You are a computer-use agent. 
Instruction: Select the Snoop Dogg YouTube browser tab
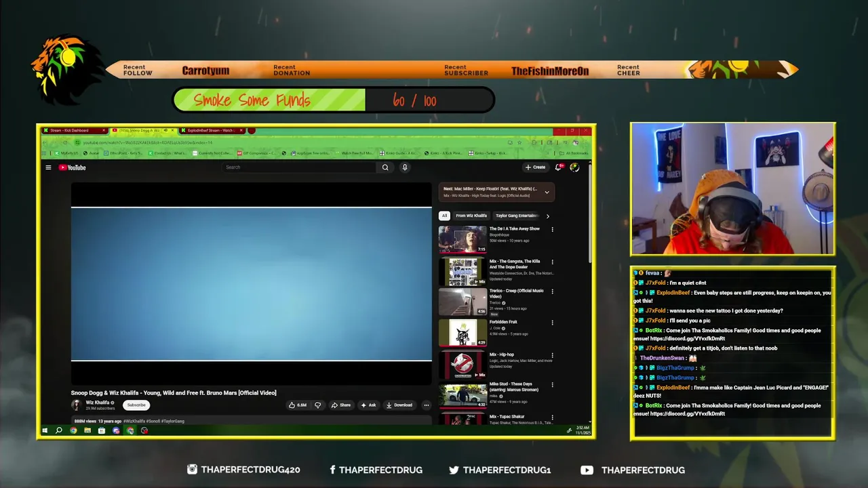coord(142,130)
